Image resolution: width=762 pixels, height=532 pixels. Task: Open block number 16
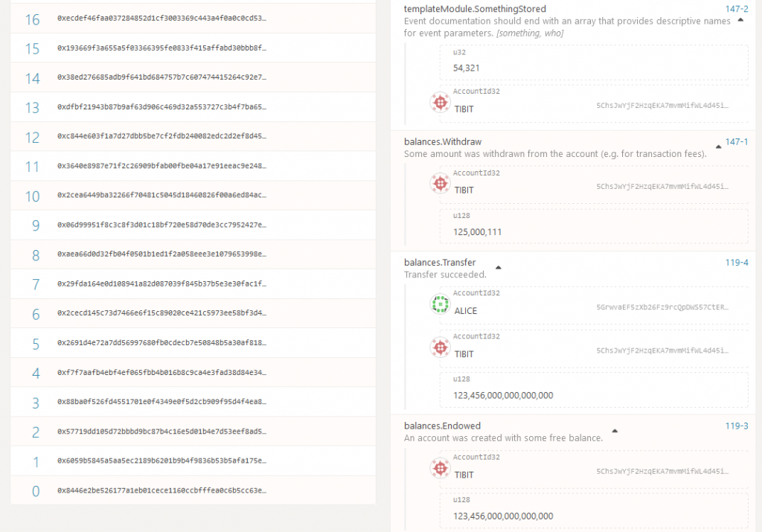click(32, 19)
